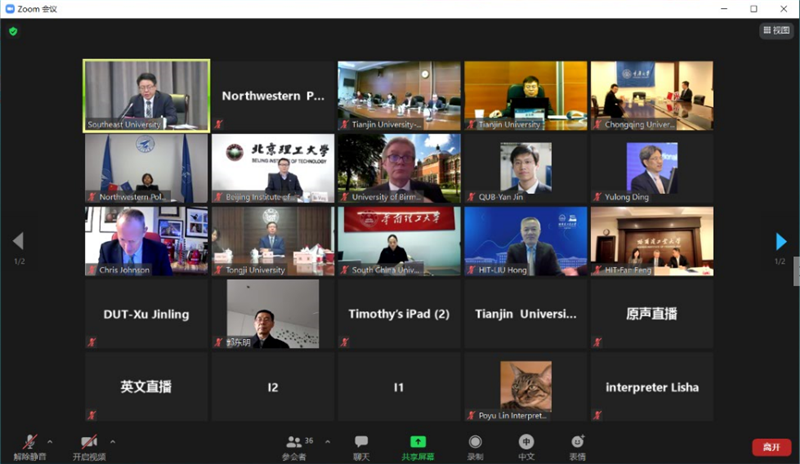The height and width of the screenshot is (464, 800).
Task: Select Beijing Institute of Technology video tile
Action: coord(273,168)
